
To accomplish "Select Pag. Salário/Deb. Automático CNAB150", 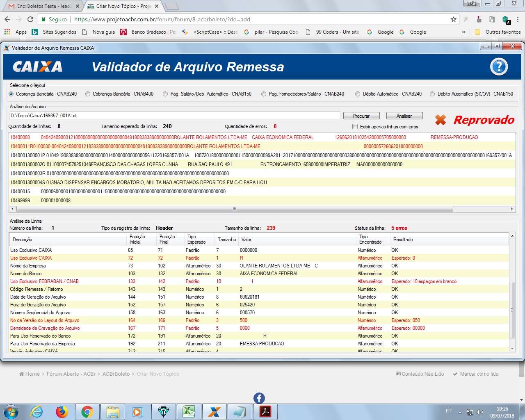I will click(207, 94).
